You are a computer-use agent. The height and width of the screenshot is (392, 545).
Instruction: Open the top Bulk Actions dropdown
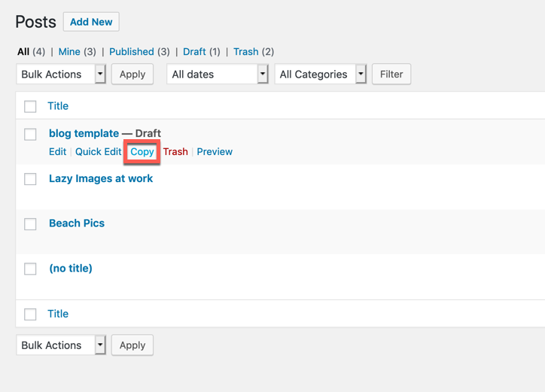click(x=61, y=74)
